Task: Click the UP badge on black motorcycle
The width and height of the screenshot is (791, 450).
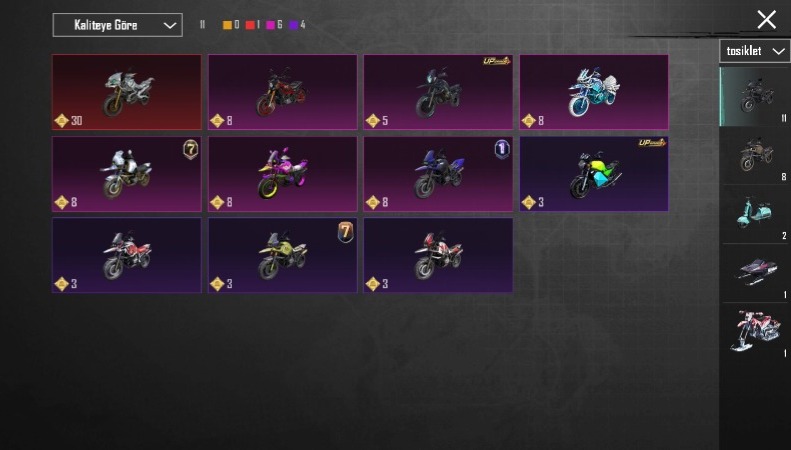Action: click(496, 62)
